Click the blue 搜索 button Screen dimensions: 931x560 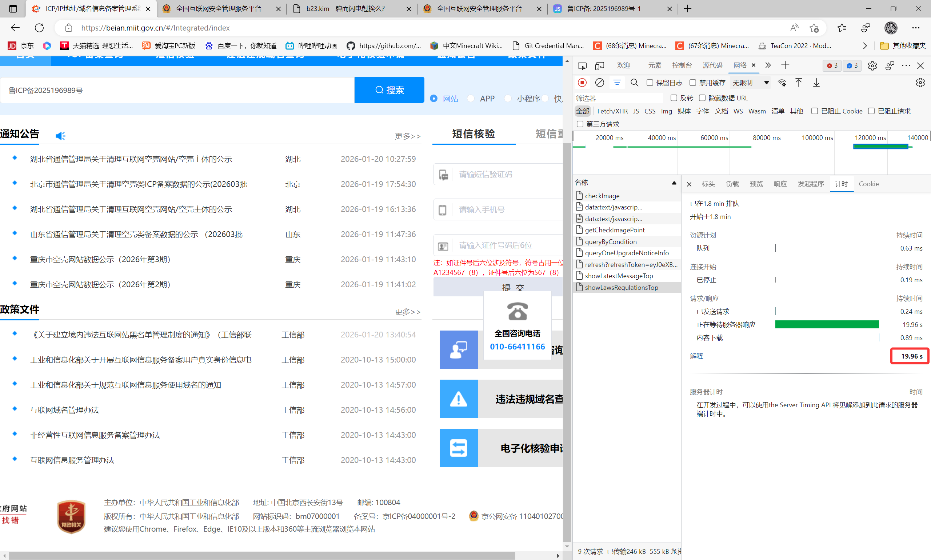click(x=389, y=90)
